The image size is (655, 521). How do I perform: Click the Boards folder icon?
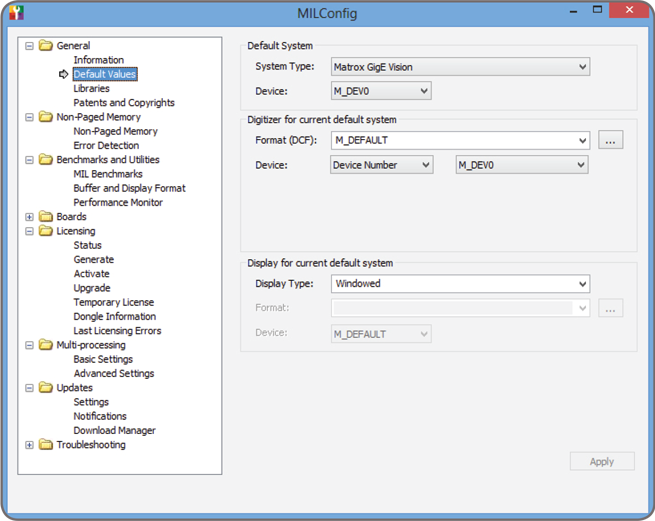pyautogui.click(x=46, y=216)
